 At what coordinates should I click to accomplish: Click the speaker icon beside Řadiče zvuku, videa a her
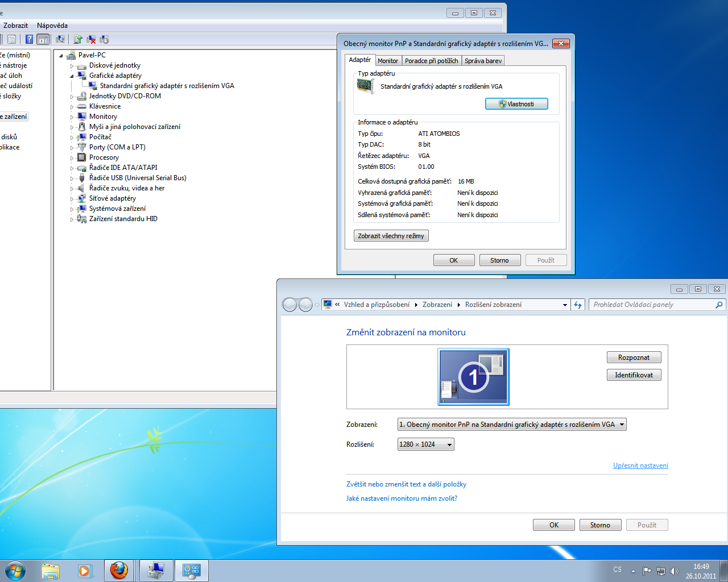coord(82,188)
